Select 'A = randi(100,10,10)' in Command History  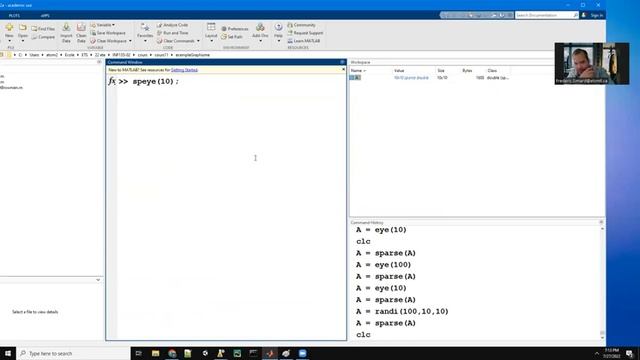[402, 311]
